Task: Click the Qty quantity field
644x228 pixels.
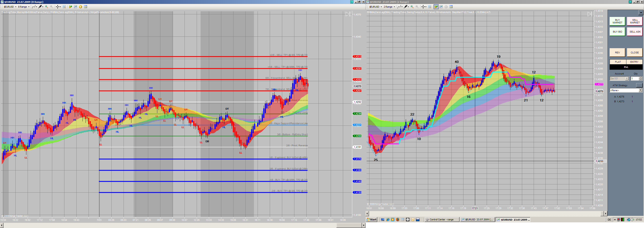Action: [x=634, y=79]
